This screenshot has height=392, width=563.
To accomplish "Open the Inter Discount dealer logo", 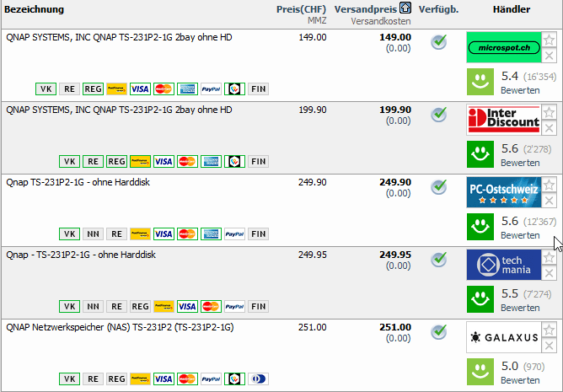I will pos(503,120).
